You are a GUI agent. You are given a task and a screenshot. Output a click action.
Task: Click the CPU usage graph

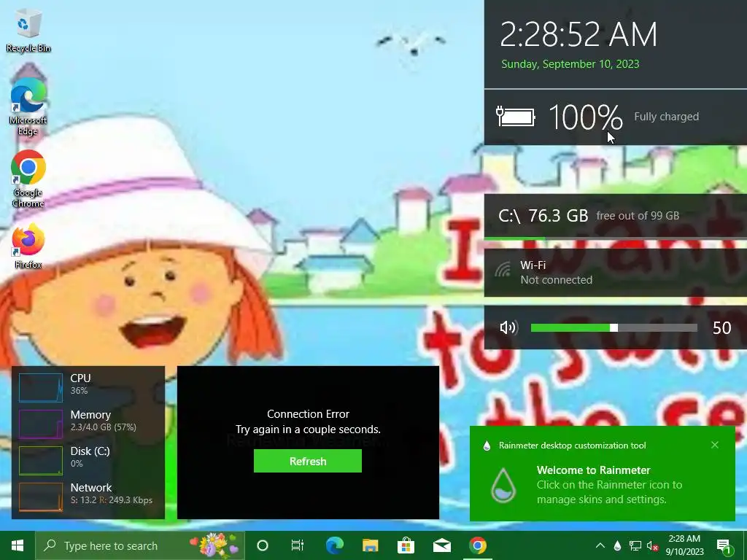pyautogui.click(x=41, y=388)
